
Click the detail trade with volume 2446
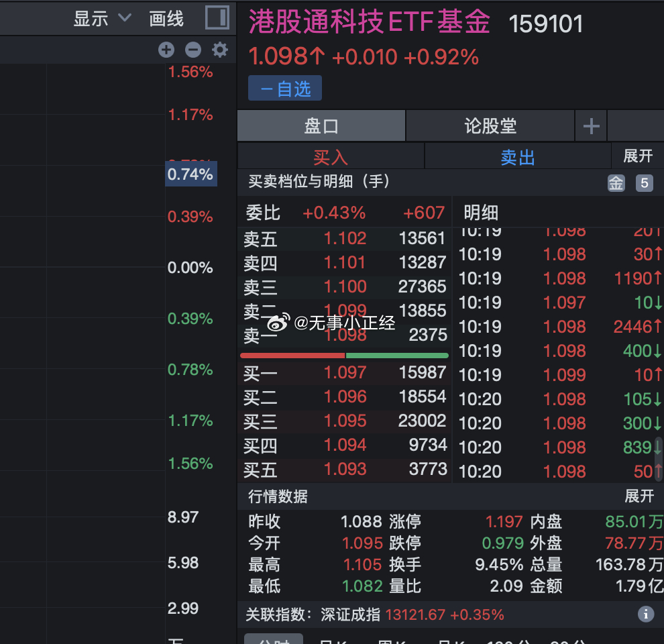pyautogui.click(x=559, y=327)
